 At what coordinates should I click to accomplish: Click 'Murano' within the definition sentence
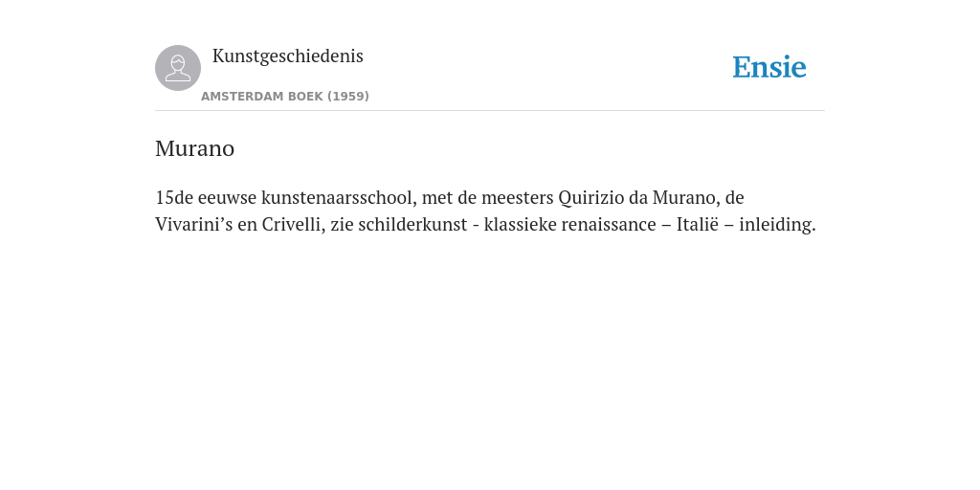click(x=686, y=197)
